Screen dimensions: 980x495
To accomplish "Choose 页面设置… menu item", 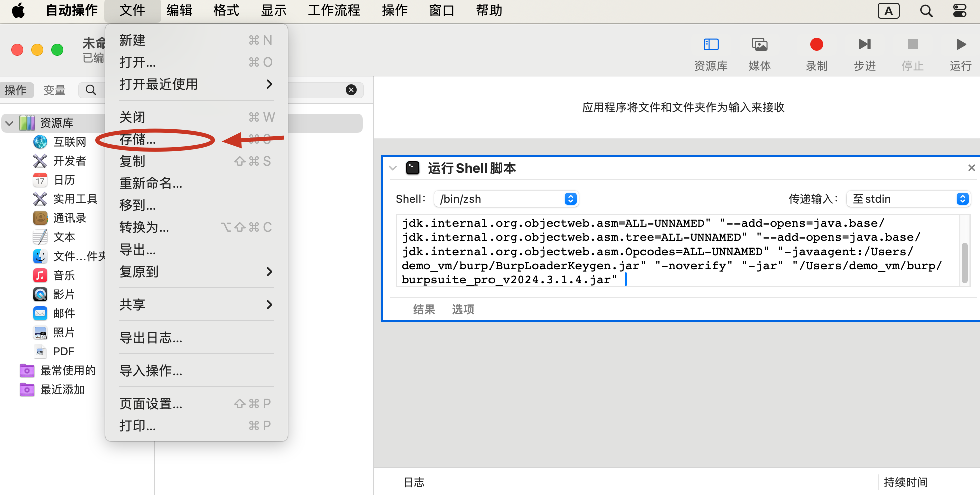I will [x=196, y=404].
